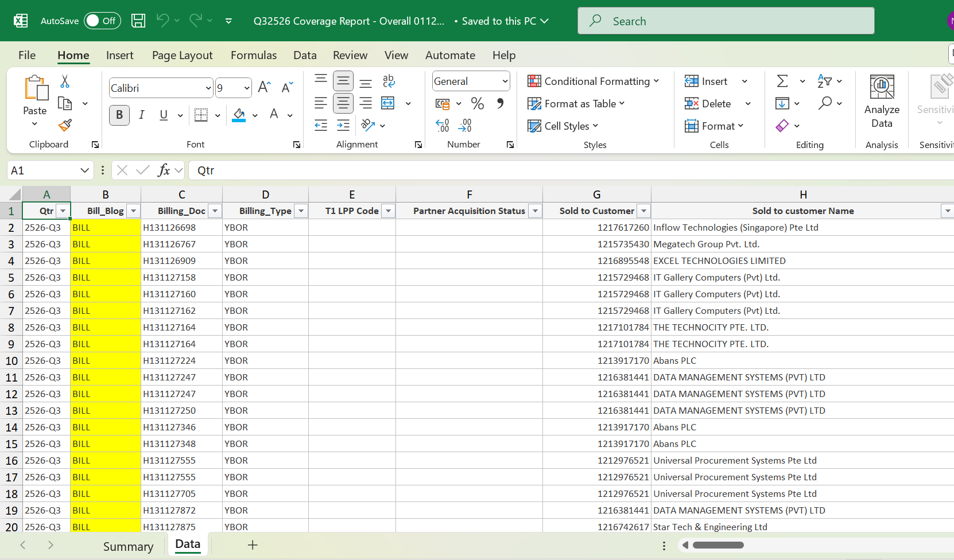The width and height of the screenshot is (954, 560).
Task: Click the Cut scissors icon
Action: (x=65, y=81)
